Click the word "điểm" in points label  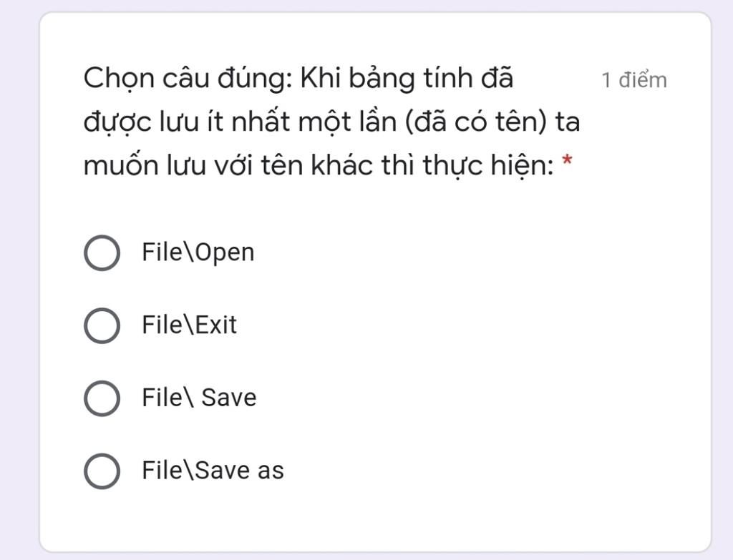[x=643, y=80]
